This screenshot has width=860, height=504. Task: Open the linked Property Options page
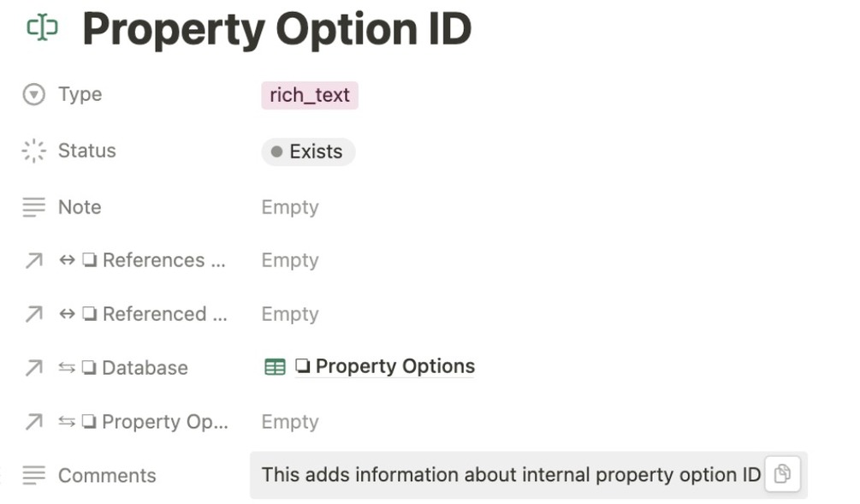394,366
